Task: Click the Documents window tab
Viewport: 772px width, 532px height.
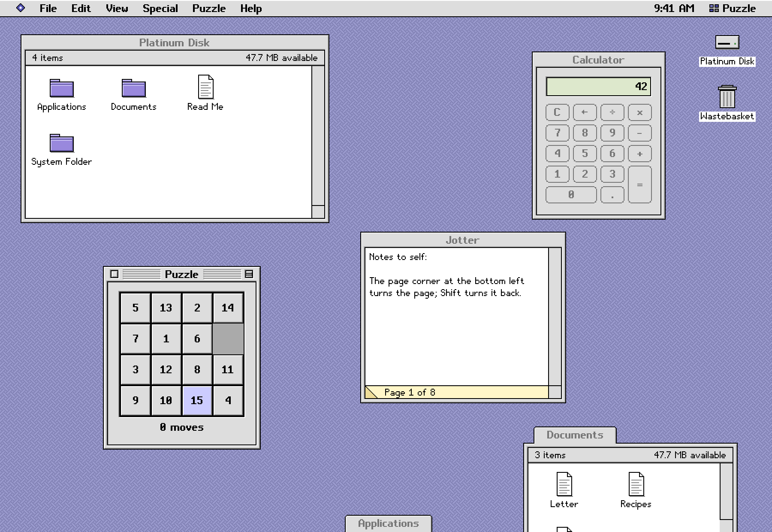Action: coord(575,435)
